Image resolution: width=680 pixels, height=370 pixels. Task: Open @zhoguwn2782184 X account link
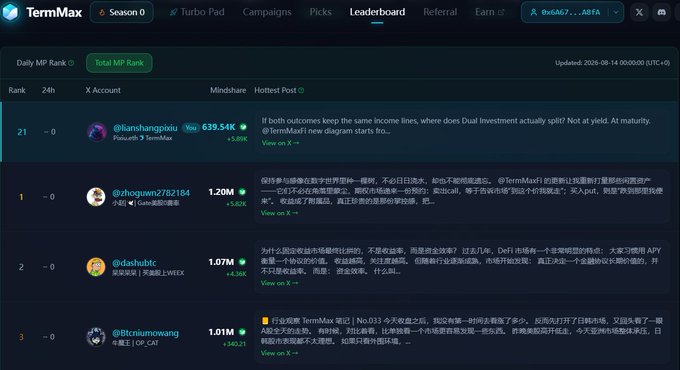151,193
